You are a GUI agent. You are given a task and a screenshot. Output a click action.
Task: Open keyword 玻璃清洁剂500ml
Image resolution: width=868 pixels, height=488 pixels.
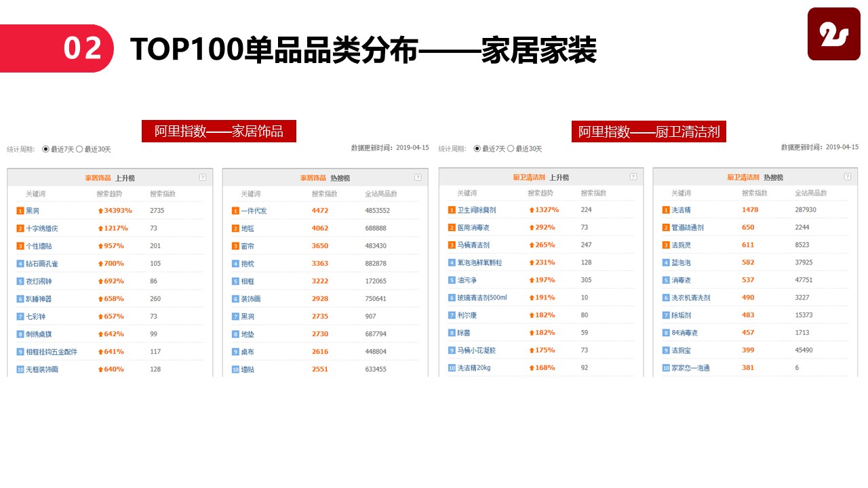[482, 298]
